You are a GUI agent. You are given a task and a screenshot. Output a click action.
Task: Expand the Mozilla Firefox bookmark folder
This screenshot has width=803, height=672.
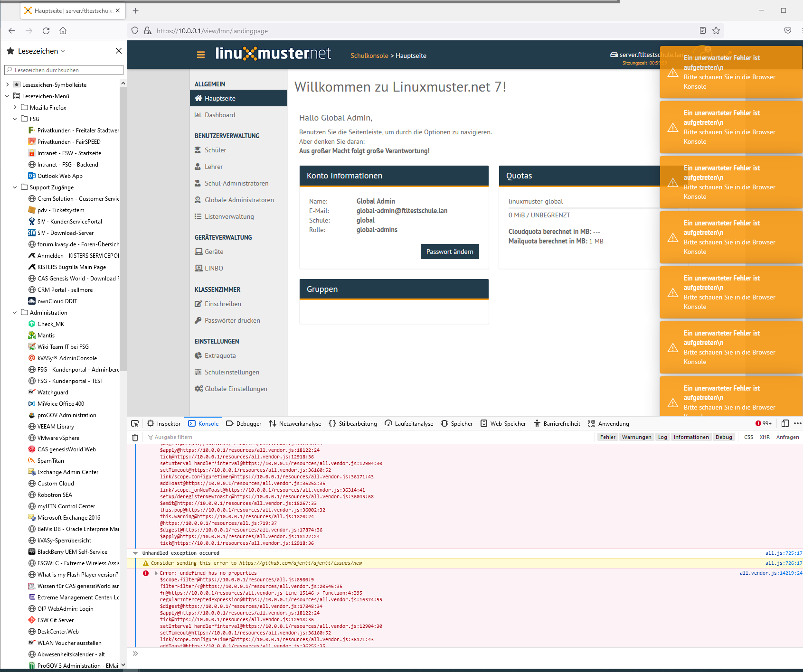(15, 107)
